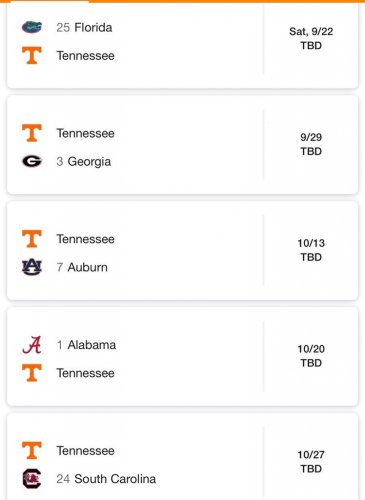The width and height of the screenshot is (365, 500).
Task: Open the 25 Florida team link
Action: click(84, 27)
